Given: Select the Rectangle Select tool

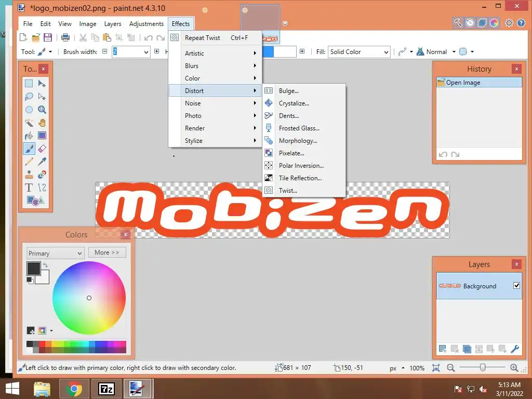Looking at the screenshot, I should tap(29, 84).
